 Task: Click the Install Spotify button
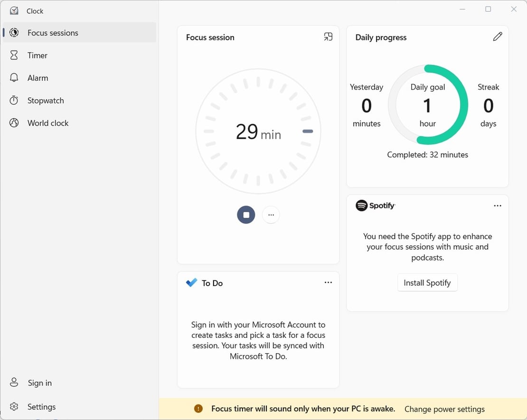(x=427, y=282)
